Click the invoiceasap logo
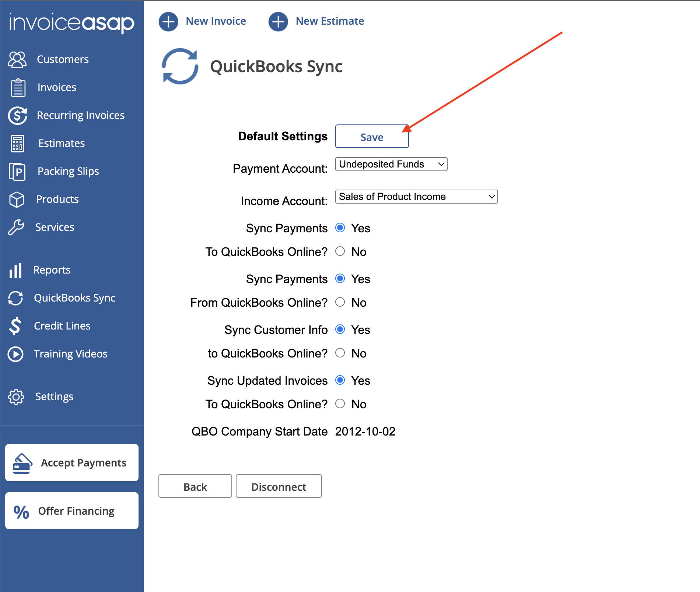 [x=72, y=23]
